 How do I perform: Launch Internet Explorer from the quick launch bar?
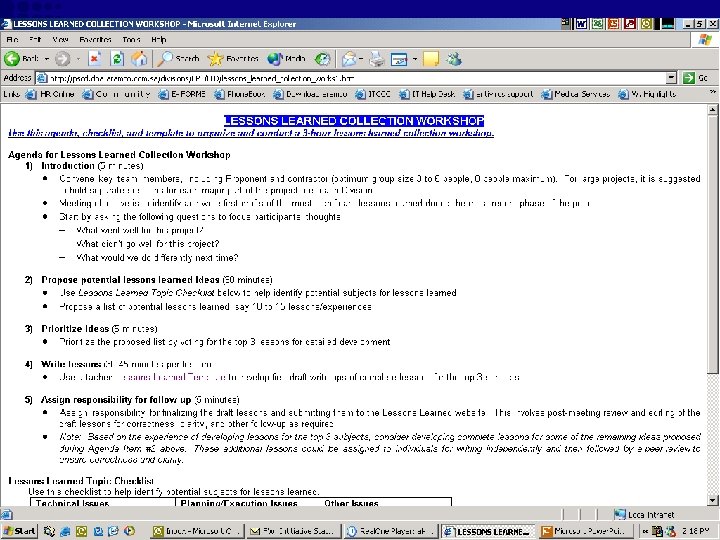click(65, 531)
